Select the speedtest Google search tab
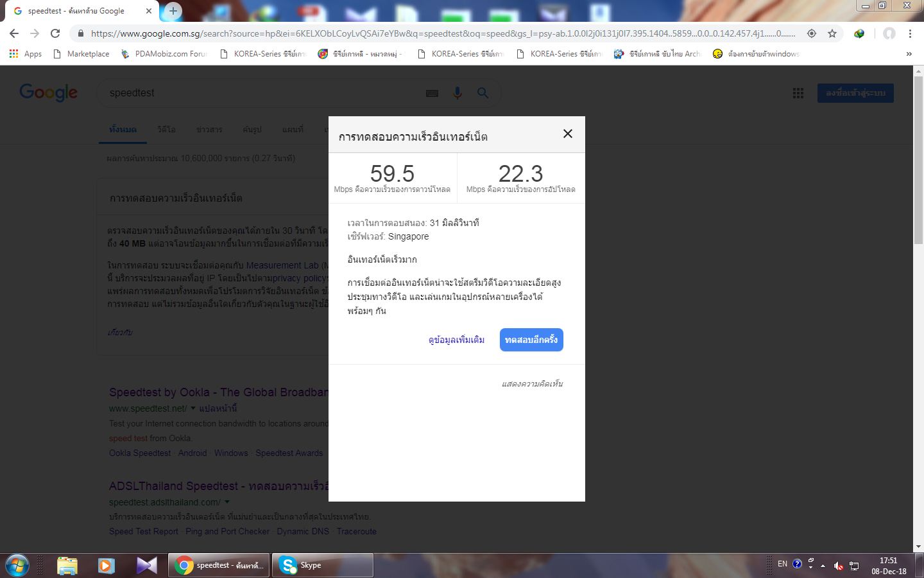The width and height of the screenshot is (924, 578). pyautogui.click(x=81, y=11)
